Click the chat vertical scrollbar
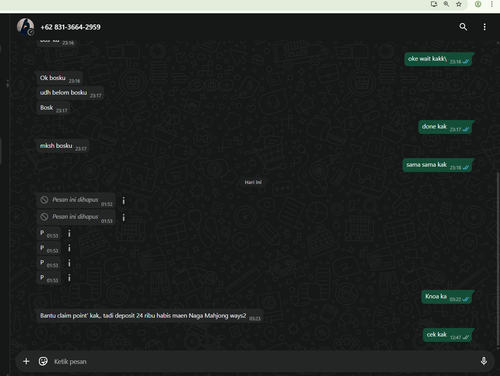500x376 pixels. coord(498,260)
